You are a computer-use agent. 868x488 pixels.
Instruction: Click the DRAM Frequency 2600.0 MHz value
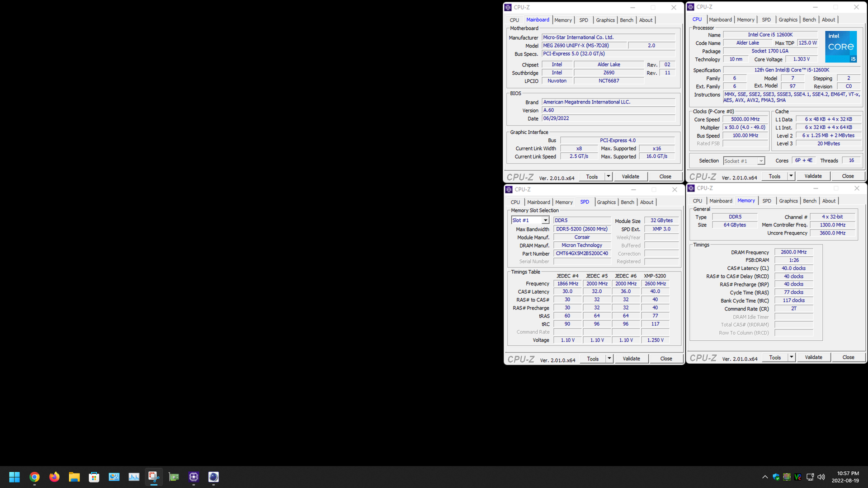pos(793,252)
